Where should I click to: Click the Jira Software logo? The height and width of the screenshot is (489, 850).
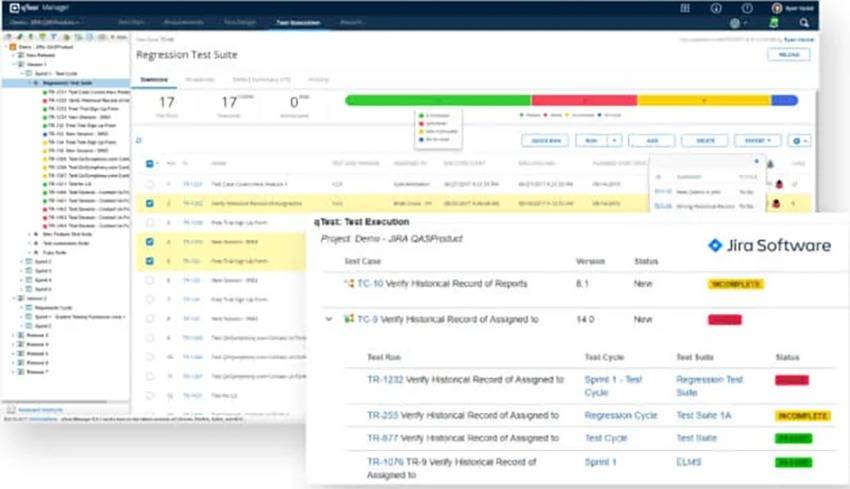(x=769, y=246)
